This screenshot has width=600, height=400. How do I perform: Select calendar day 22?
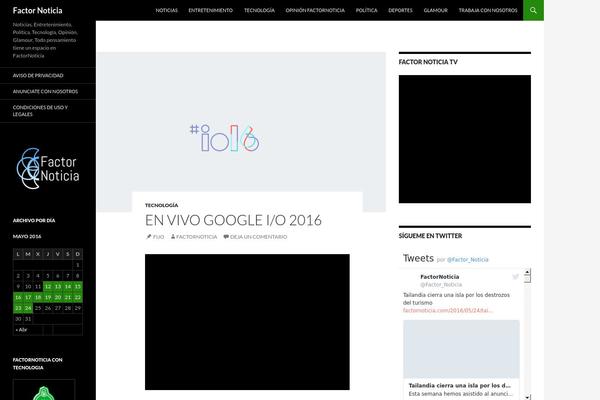(78, 297)
